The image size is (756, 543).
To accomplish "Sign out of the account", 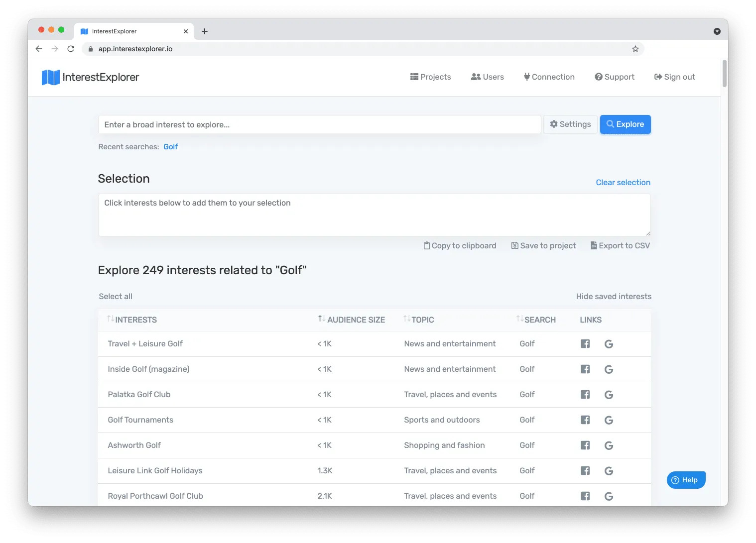I will [675, 77].
